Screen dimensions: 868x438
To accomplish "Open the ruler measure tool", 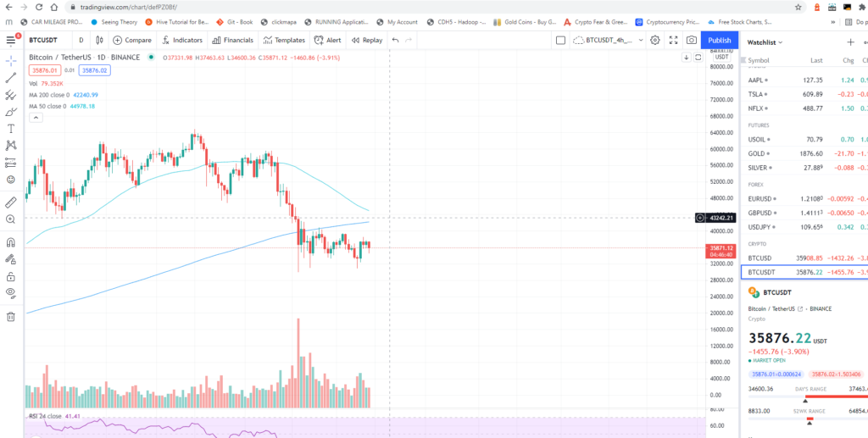I will click(x=11, y=202).
